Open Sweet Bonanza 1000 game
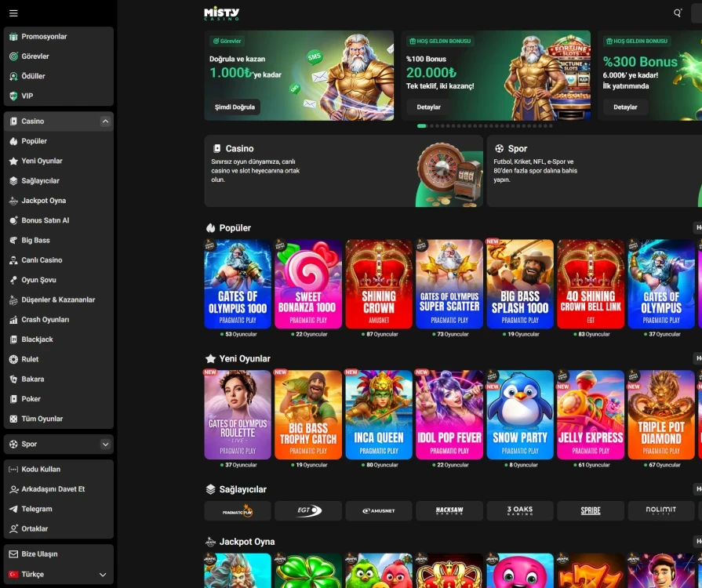 coord(308,284)
